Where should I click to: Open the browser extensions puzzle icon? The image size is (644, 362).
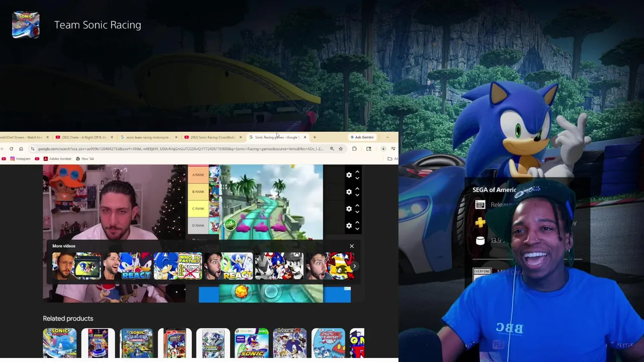pos(354,149)
